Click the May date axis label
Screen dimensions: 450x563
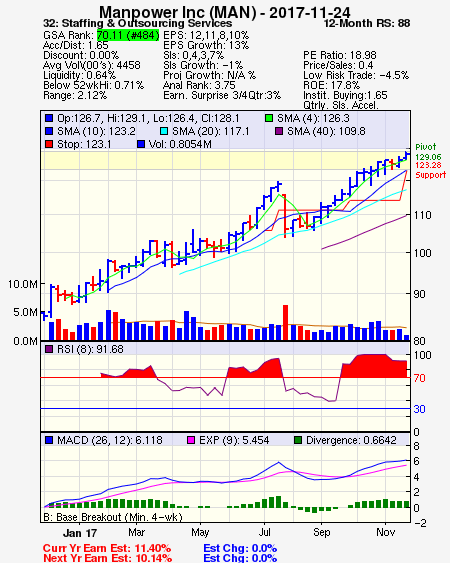[200, 532]
